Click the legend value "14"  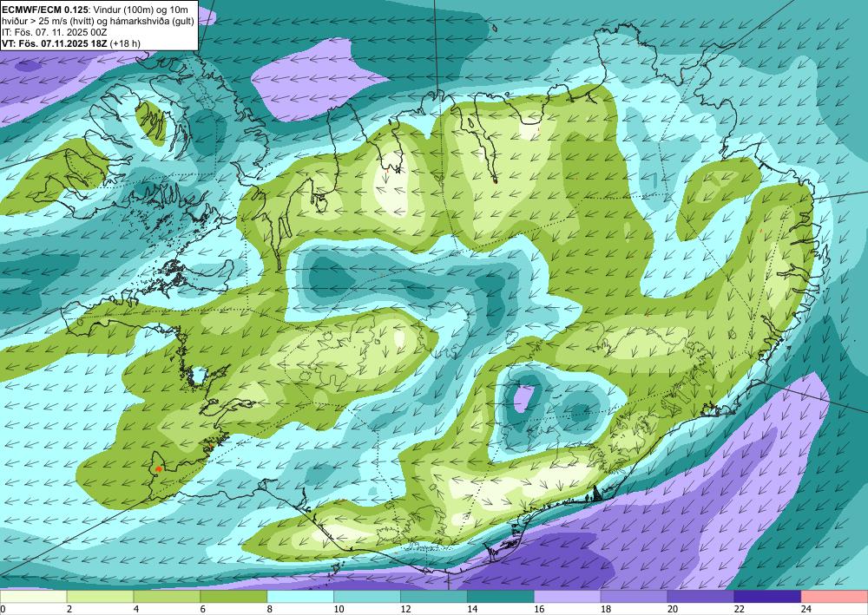(x=472, y=610)
